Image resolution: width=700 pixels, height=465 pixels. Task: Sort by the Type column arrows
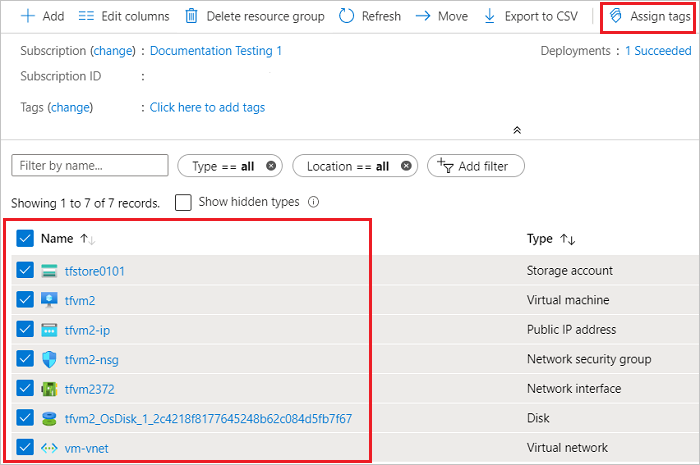[x=568, y=239]
